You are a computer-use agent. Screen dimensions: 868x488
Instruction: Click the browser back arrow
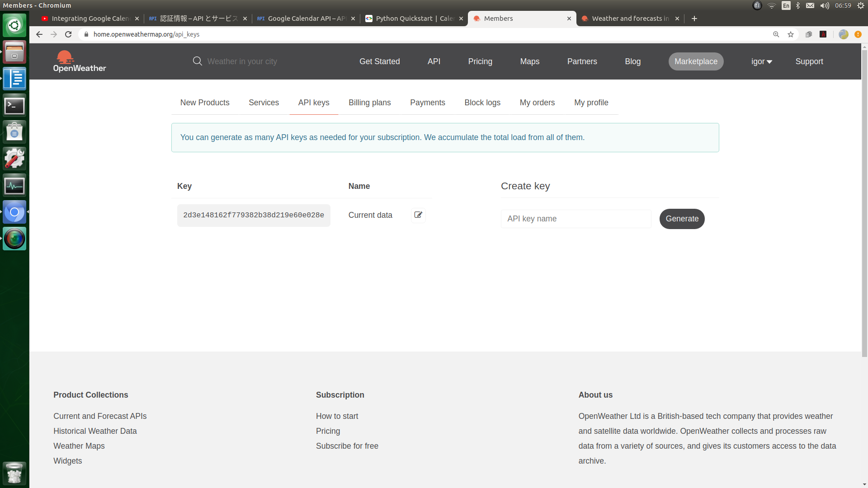click(x=39, y=34)
